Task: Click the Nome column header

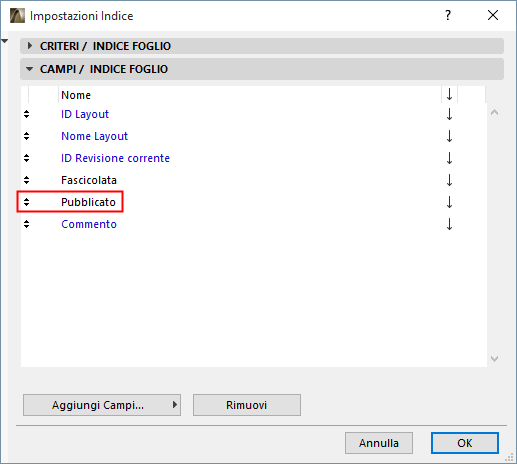Action: 250,95
